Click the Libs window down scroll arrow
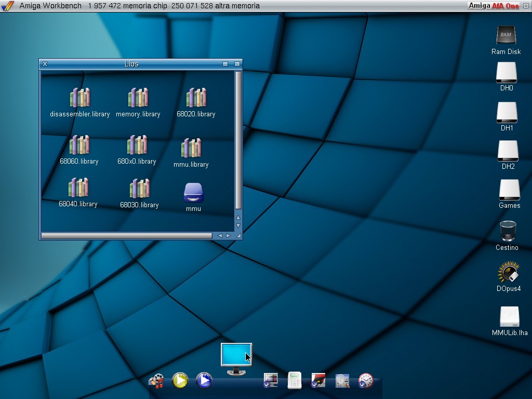Viewport: 532px width, 399px height. coord(238,226)
